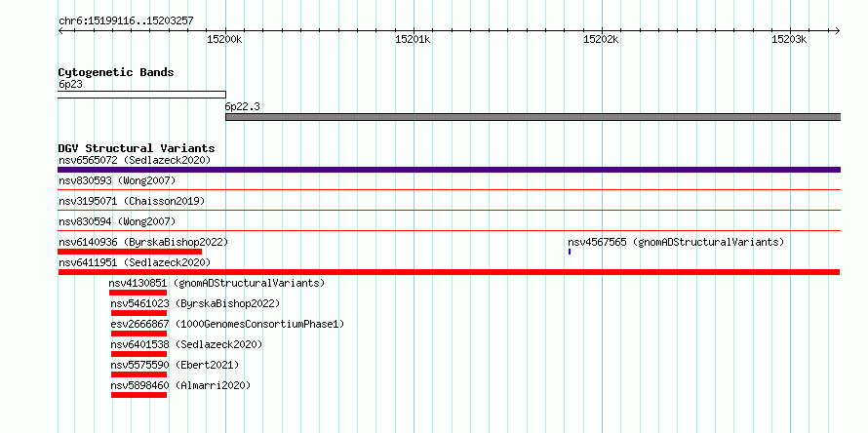Open variant nsv6140936 (ByrskaBishop2022) label

143,242
